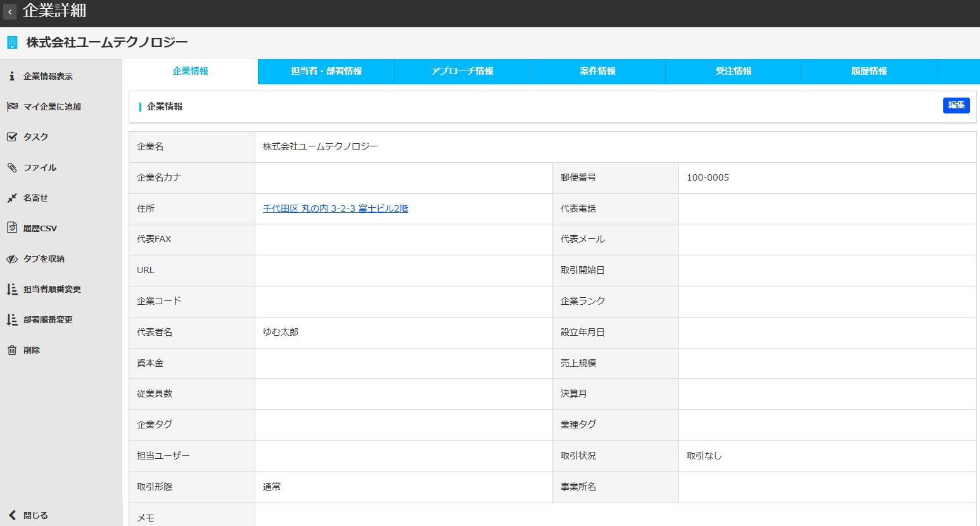
Task: Click the back arrow beside 企業詳細
Action: [10, 11]
